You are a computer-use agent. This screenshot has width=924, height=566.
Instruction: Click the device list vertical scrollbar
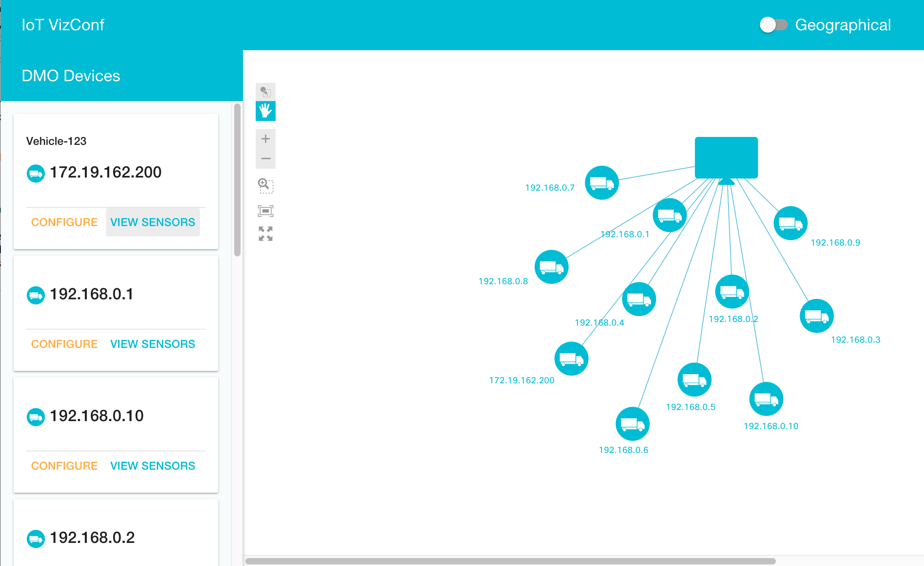pyautogui.click(x=237, y=179)
